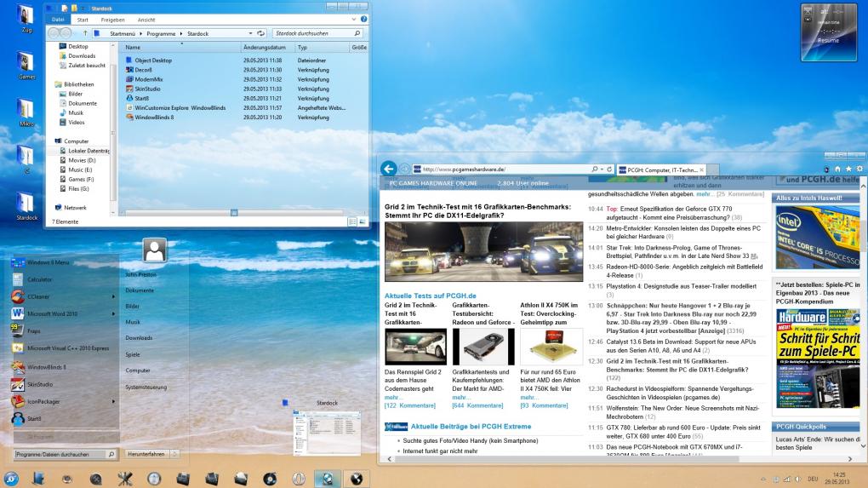The image size is (868, 488).
Task: Click the browser settings gear icon
Action: [859, 169]
